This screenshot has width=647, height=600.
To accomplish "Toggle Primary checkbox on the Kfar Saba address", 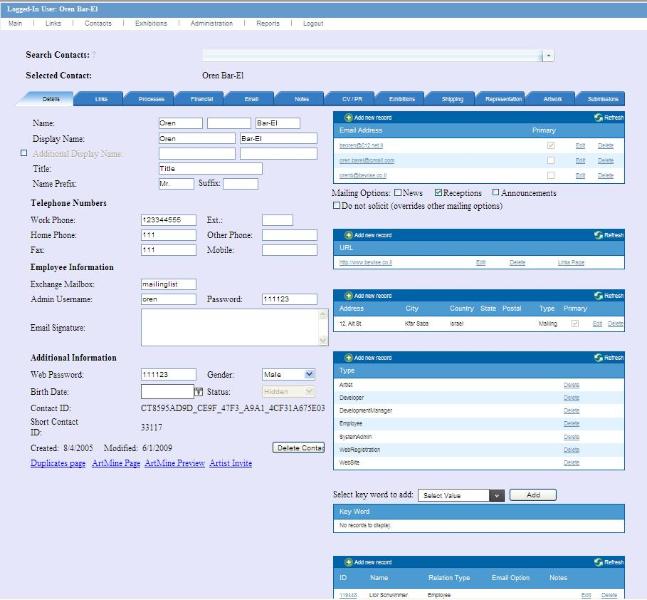I will coord(575,324).
